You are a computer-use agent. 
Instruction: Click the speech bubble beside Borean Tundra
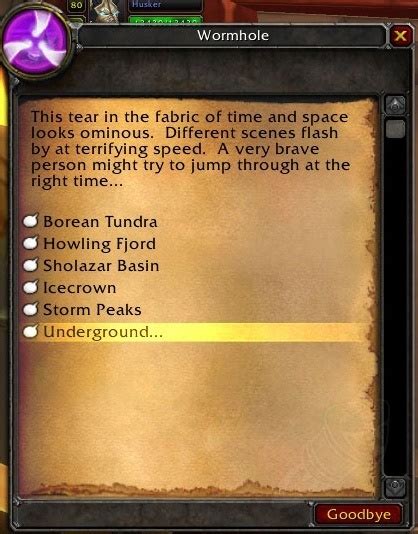(31, 221)
